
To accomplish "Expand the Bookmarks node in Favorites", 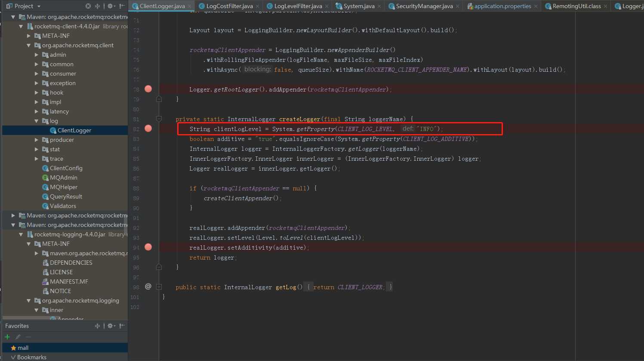I will [13, 357].
